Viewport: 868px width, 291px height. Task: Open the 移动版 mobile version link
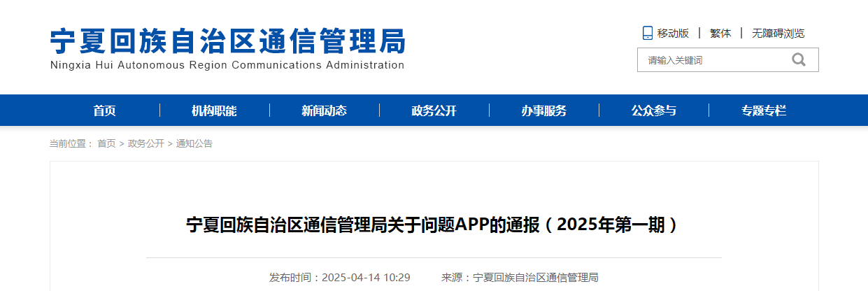(673, 33)
